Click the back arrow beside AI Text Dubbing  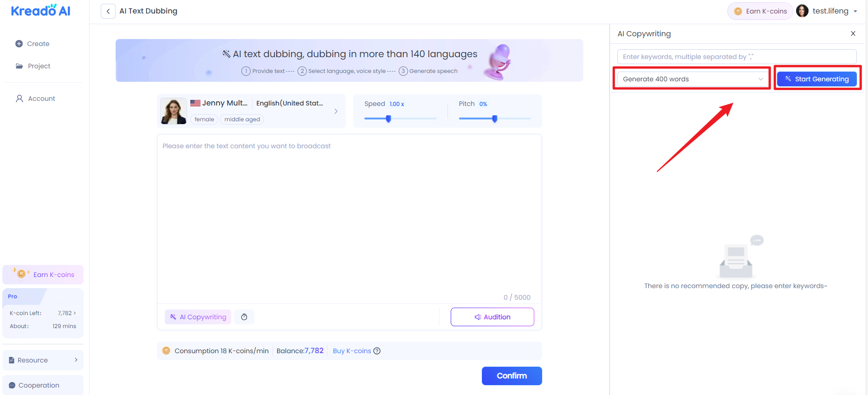108,11
